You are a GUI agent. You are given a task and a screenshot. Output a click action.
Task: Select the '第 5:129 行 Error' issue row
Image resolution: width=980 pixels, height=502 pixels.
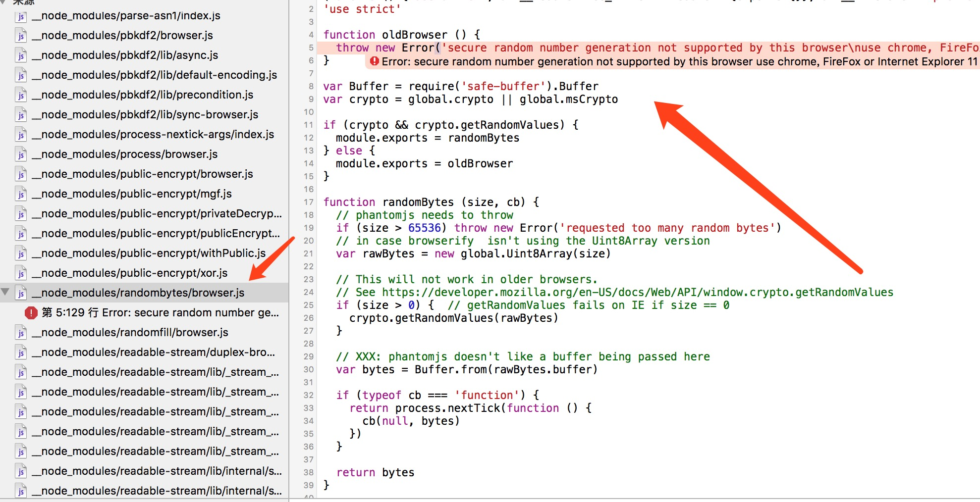tap(144, 313)
